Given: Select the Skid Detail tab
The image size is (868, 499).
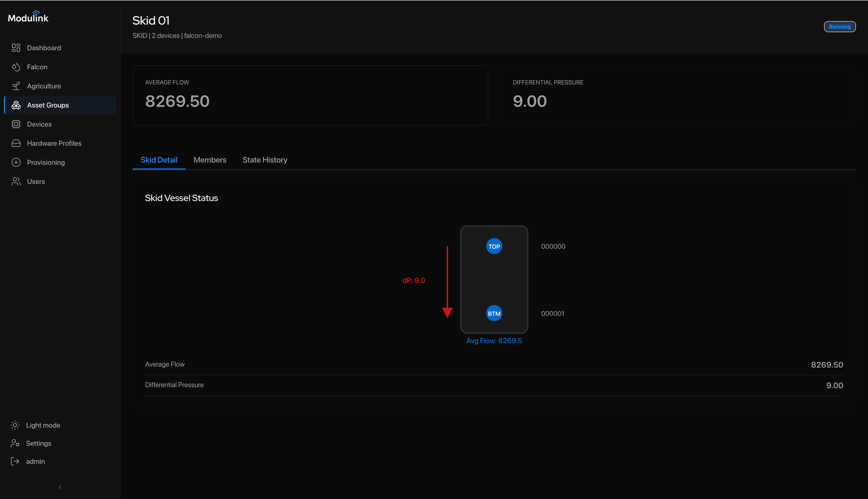Looking at the screenshot, I should [158, 160].
